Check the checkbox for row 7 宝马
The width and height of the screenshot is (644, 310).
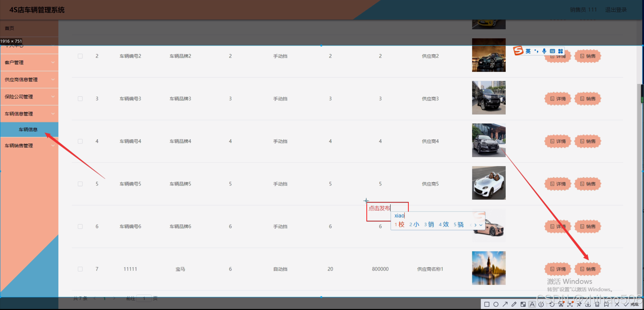(80, 269)
